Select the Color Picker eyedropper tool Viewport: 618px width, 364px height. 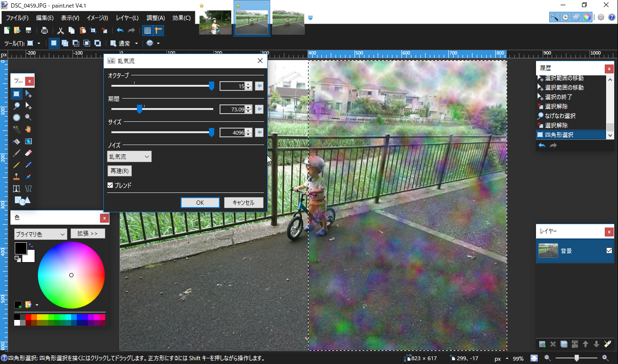28,165
